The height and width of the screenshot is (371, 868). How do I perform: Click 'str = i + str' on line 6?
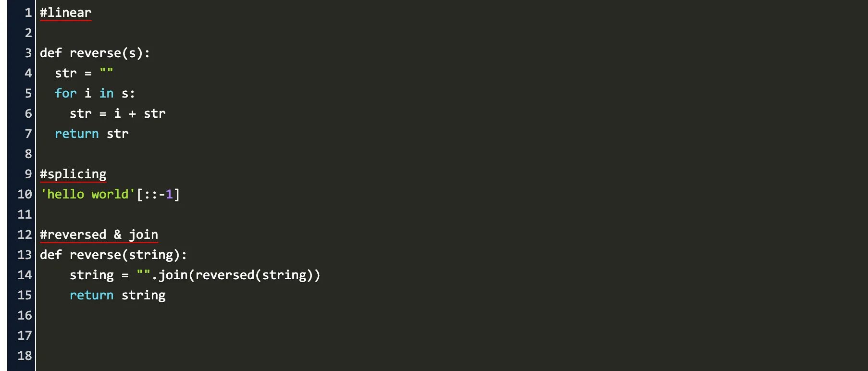[117, 113]
